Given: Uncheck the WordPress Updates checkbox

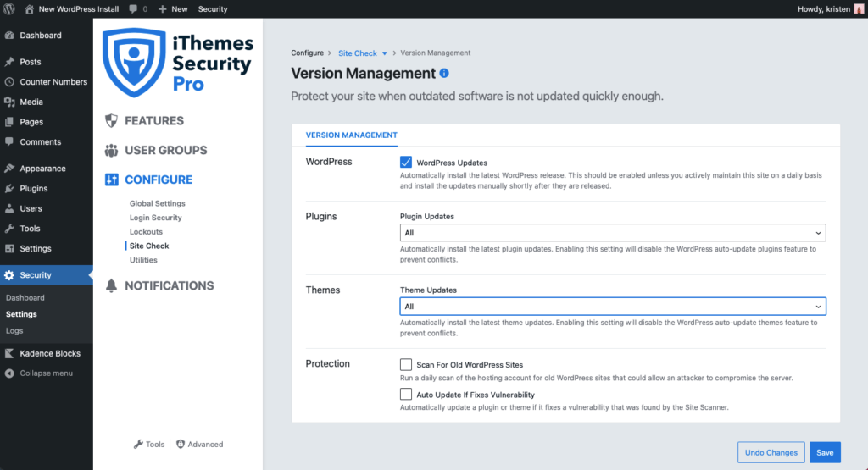Looking at the screenshot, I should coord(406,162).
